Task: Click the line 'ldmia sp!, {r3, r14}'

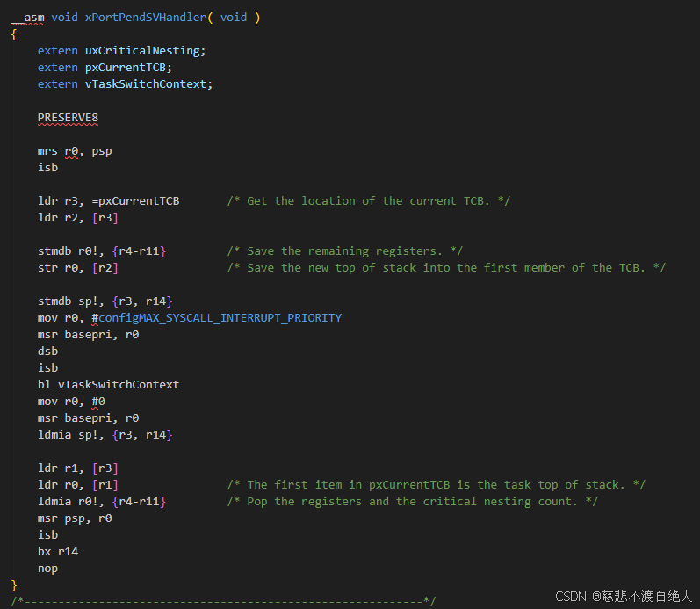Action: (105, 435)
